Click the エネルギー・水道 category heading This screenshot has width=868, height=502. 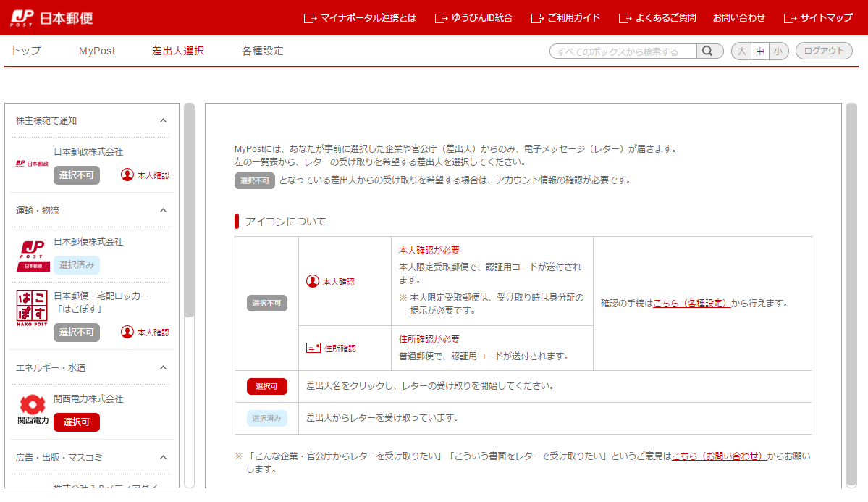click(x=51, y=368)
